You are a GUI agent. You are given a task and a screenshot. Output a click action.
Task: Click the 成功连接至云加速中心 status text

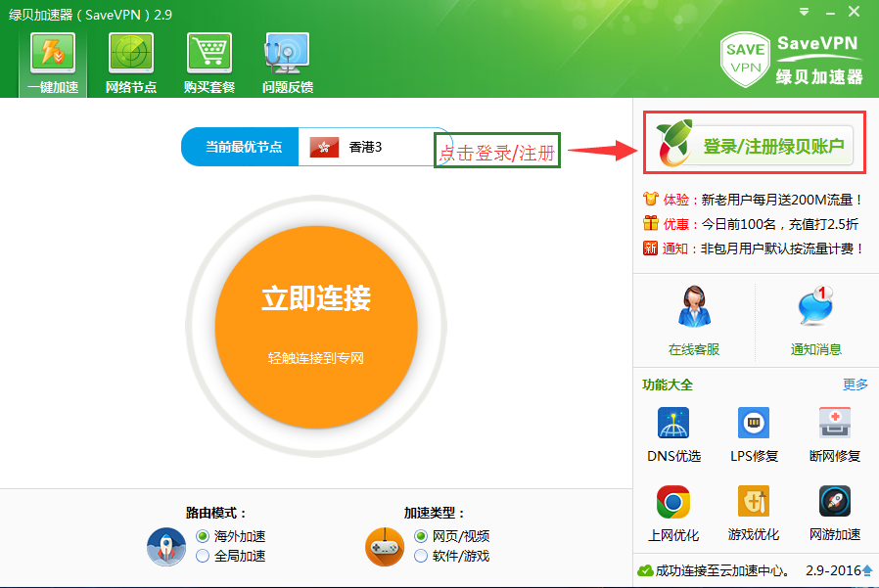722,570
